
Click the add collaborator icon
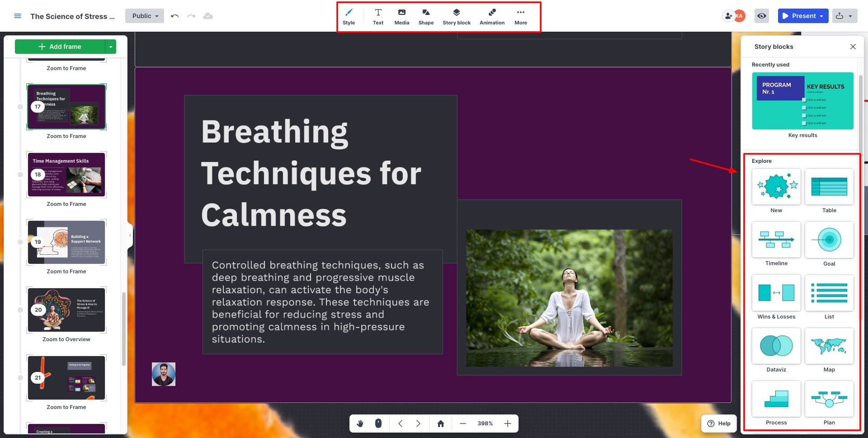[728, 16]
